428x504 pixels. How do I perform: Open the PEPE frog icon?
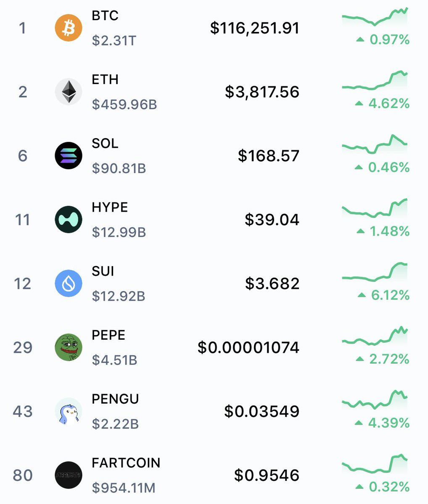click(69, 347)
